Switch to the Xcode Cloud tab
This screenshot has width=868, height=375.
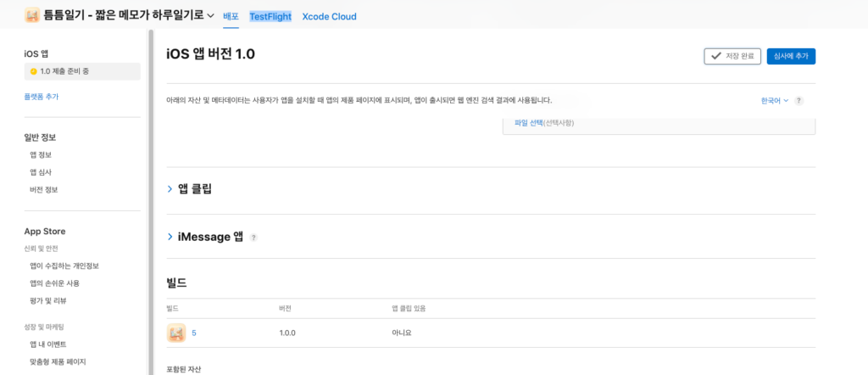(329, 16)
